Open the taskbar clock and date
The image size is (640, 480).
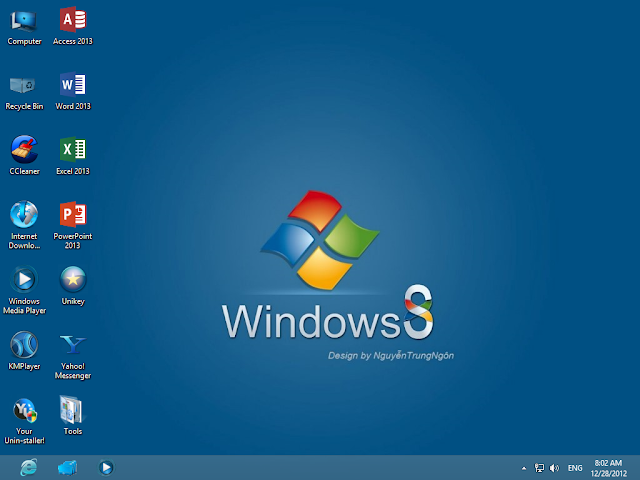[608, 468]
